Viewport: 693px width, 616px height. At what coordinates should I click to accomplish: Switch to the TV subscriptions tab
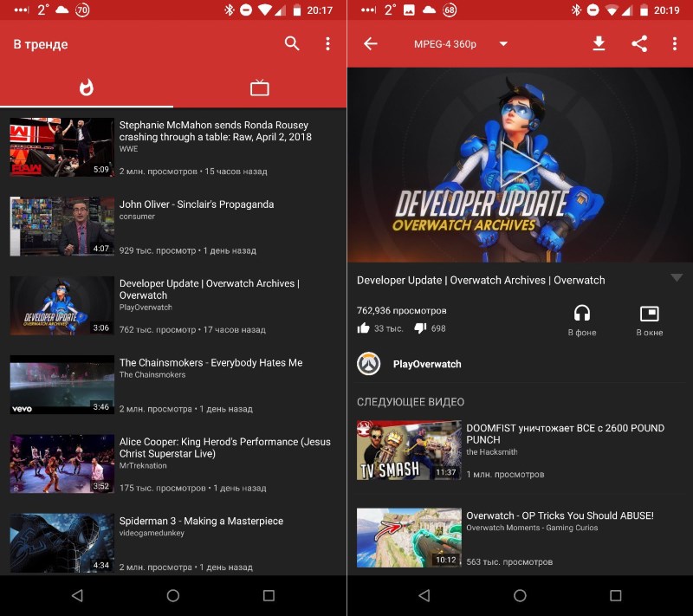tap(259, 88)
